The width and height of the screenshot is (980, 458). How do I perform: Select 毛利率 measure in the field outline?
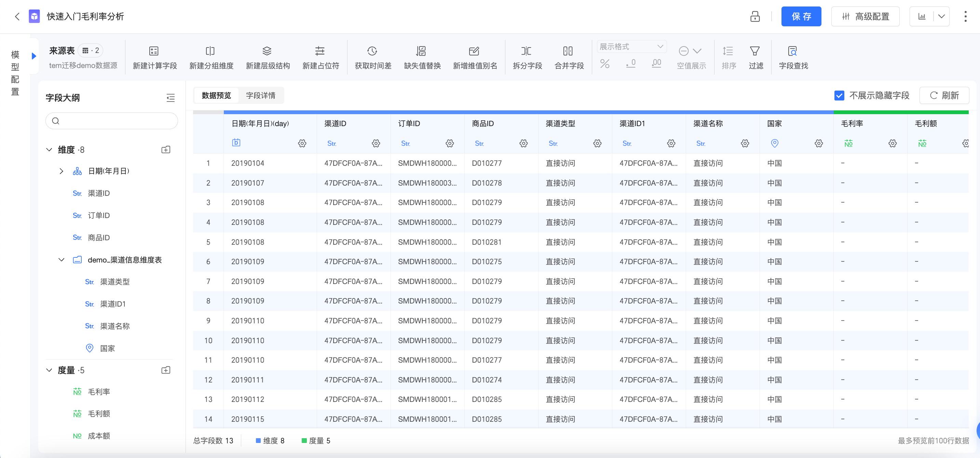[x=99, y=392]
